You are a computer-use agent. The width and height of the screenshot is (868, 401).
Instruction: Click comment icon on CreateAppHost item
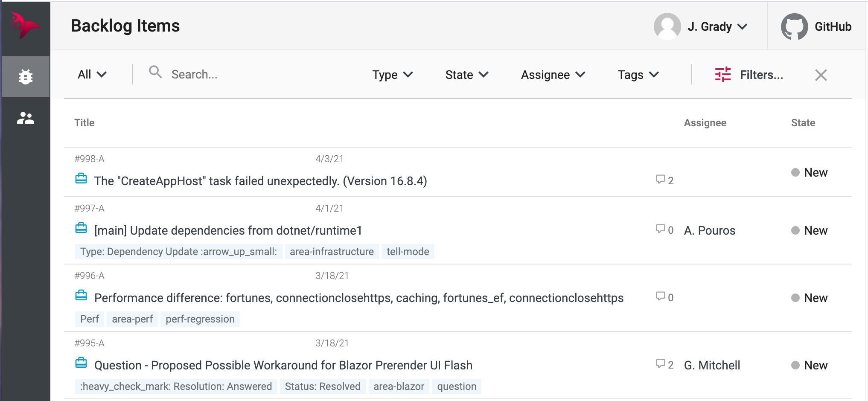[661, 180]
